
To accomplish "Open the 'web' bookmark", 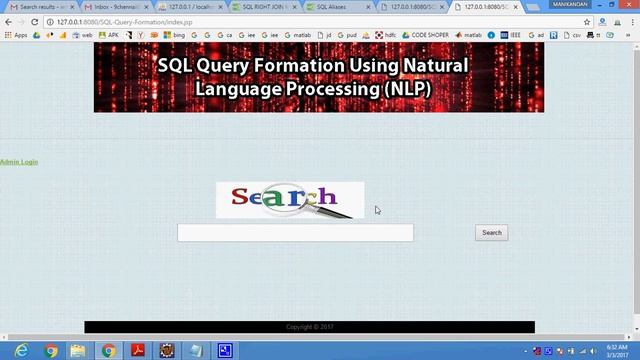I will [82, 35].
